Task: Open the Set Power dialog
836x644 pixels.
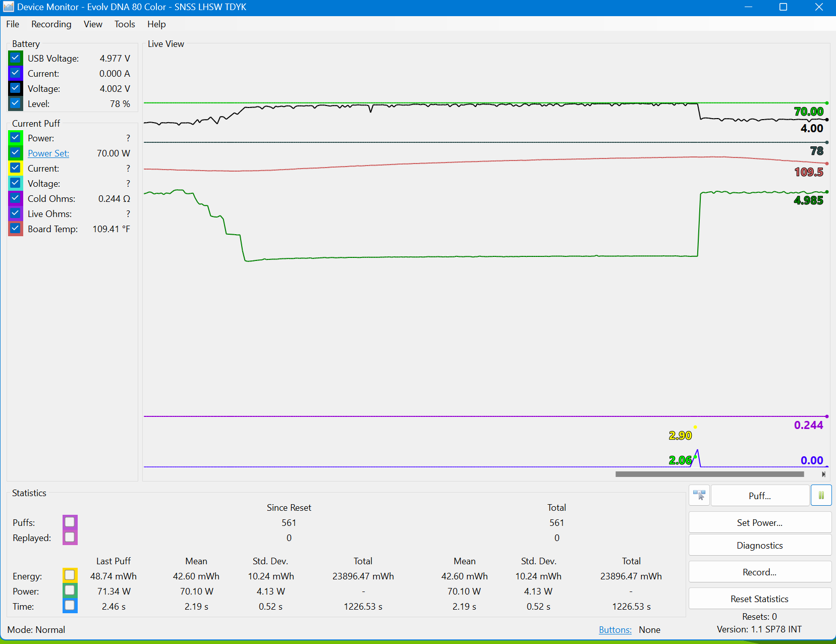Action: [759, 523]
